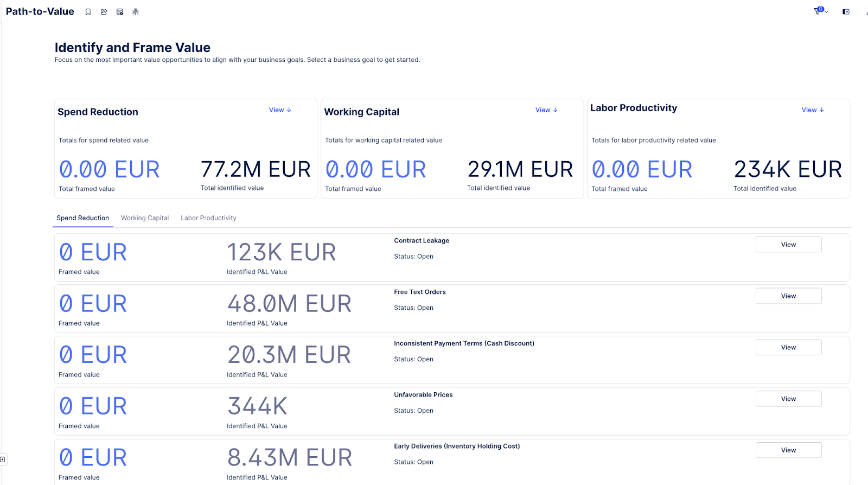This screenshot has height=485, width=868.
Task: Click View arrow on Labor Productivity card
Action: (813, 110)
